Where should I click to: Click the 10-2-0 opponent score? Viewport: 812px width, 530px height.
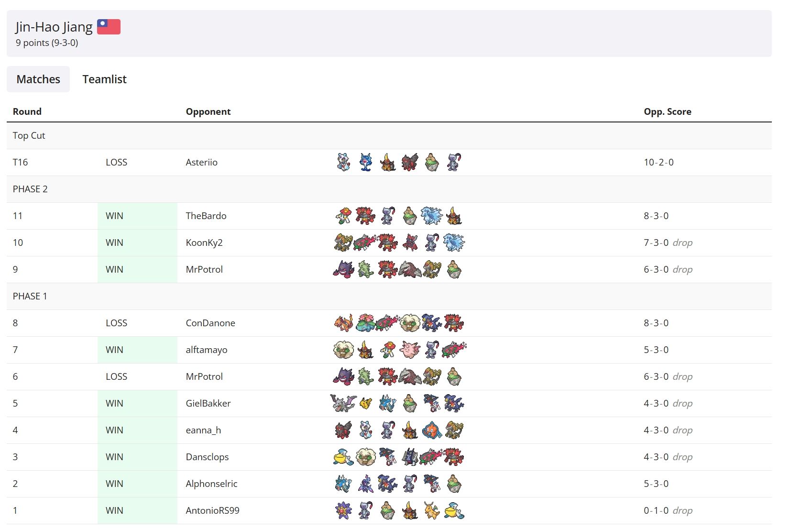pyautogui.click(x=658, y=162)
